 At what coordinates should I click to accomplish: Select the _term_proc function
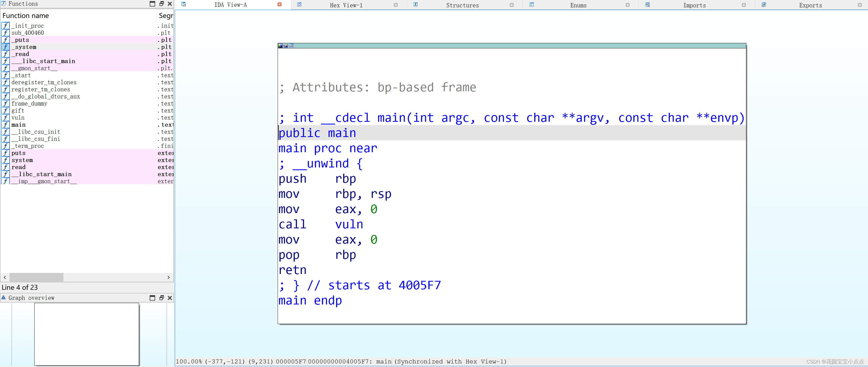point(87,146)
